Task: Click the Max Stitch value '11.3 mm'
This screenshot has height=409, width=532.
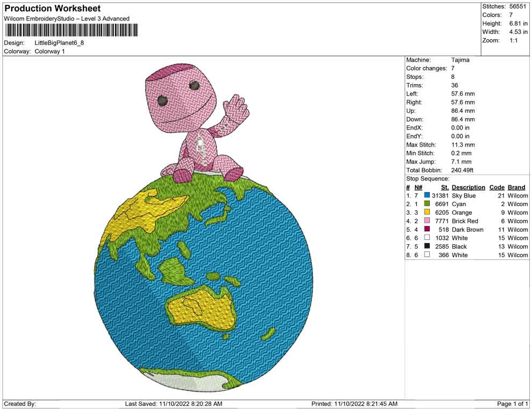Action: tap(463, 145)
